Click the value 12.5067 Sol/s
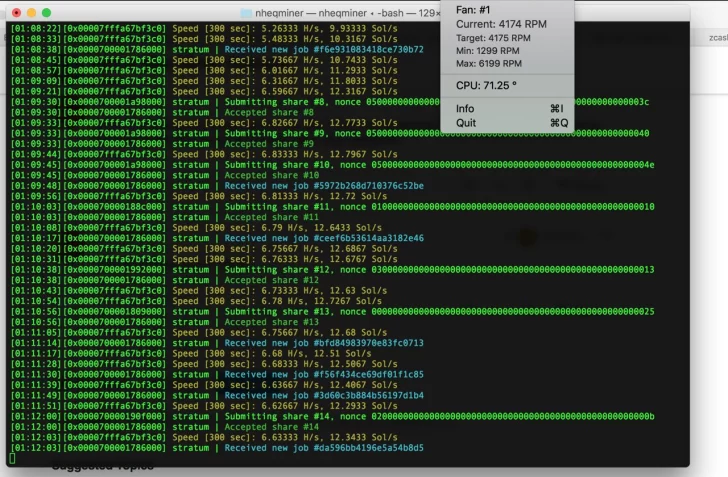Screen dimensions: 728x477 (x=364, y=364)
